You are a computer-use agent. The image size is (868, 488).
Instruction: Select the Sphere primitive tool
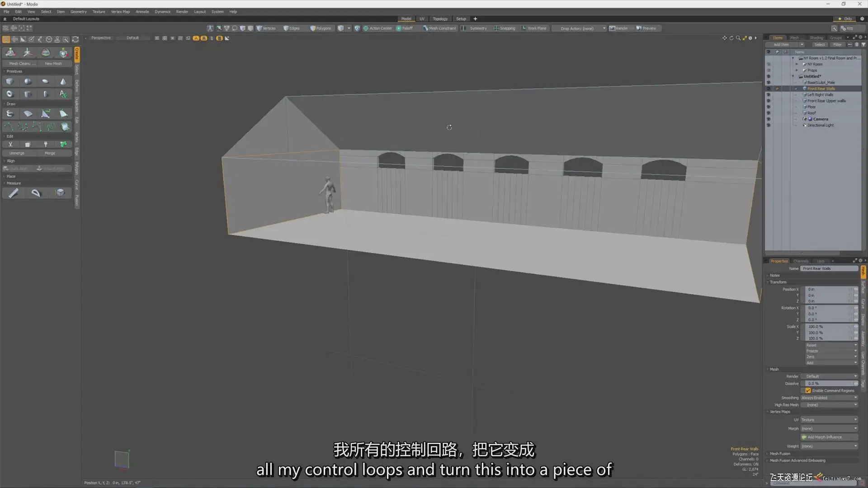point(28,81)
